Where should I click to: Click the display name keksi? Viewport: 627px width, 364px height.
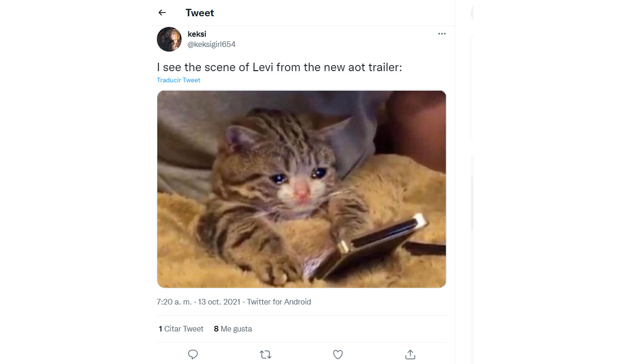click(x=197, y=34)
